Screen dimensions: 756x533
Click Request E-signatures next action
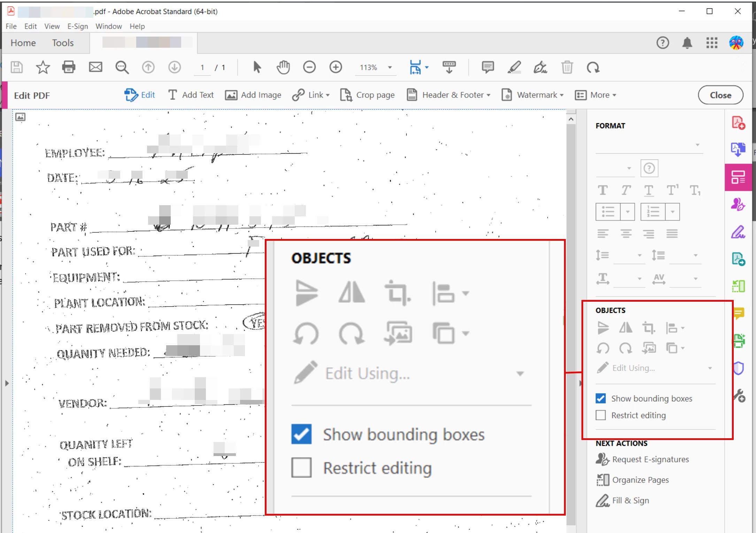(650, 459)
